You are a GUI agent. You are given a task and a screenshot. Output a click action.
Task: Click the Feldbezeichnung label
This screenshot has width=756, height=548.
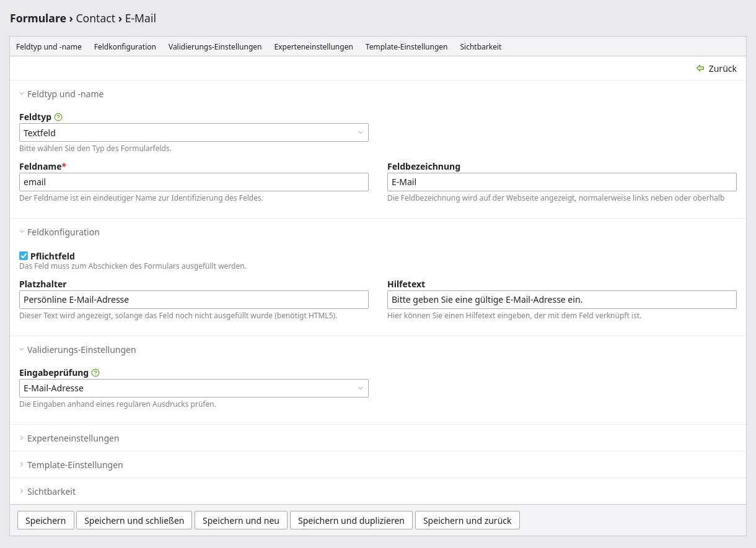pyautogui.click(x=424, y=167)
